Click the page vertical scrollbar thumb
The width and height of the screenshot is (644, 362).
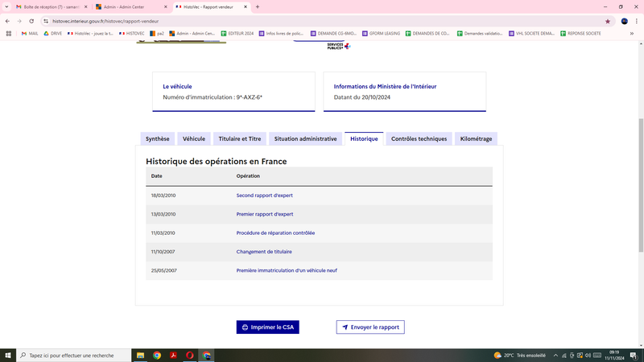[x=641, y=185]
